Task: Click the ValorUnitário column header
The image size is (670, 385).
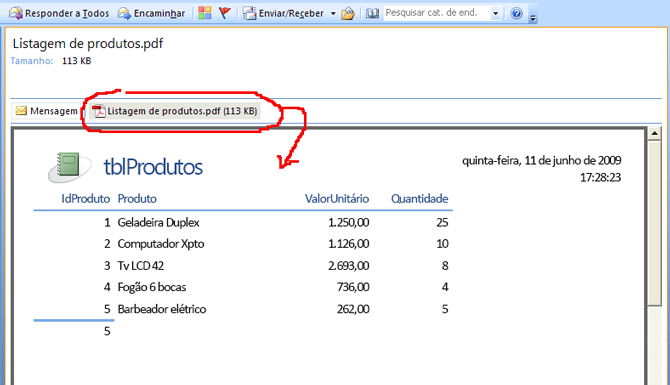Action: click(x=337, y=199)
